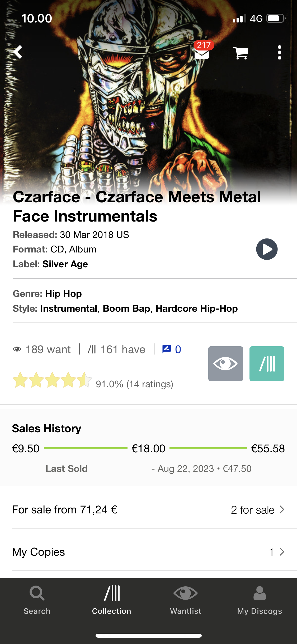Open the three-dot more options menu
The height and width of the screenshot is (644, 297).
pos(279,52)
